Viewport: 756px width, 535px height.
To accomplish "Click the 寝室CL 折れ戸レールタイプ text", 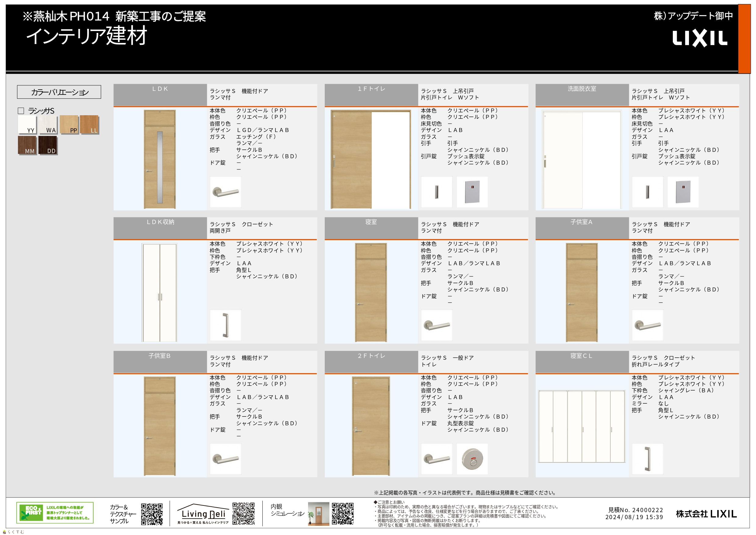I will tap(655, 365).
